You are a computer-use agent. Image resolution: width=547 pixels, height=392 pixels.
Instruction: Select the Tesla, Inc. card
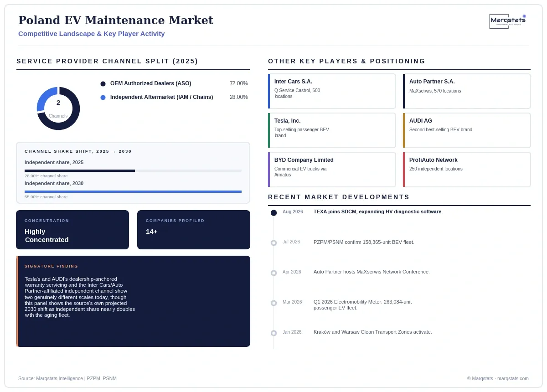pos(332,130)
